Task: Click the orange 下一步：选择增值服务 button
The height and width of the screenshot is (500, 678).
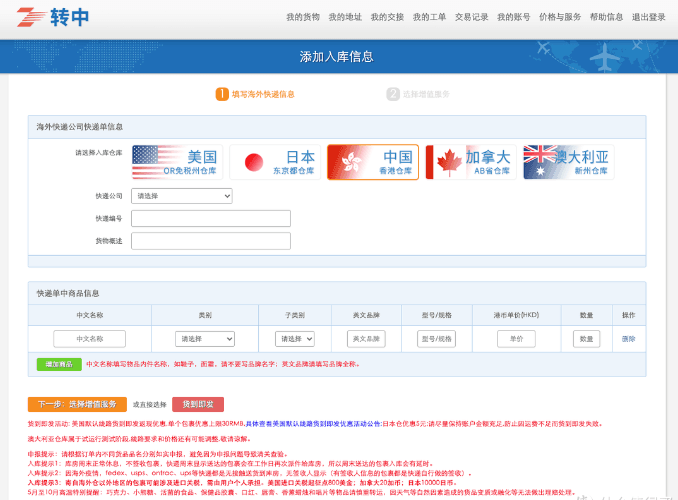Action: 77,404
